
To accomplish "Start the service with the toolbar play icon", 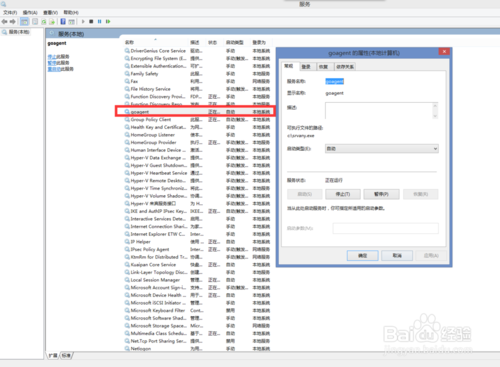I will tap(83, 22).
